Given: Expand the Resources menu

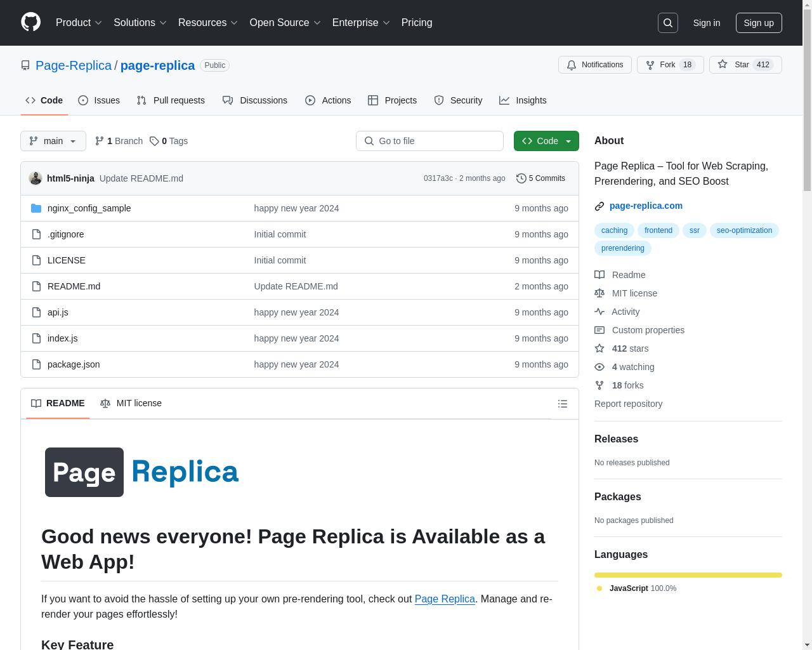Looking at the screenshot, I should pyautogui.click(x=208, y=22).
